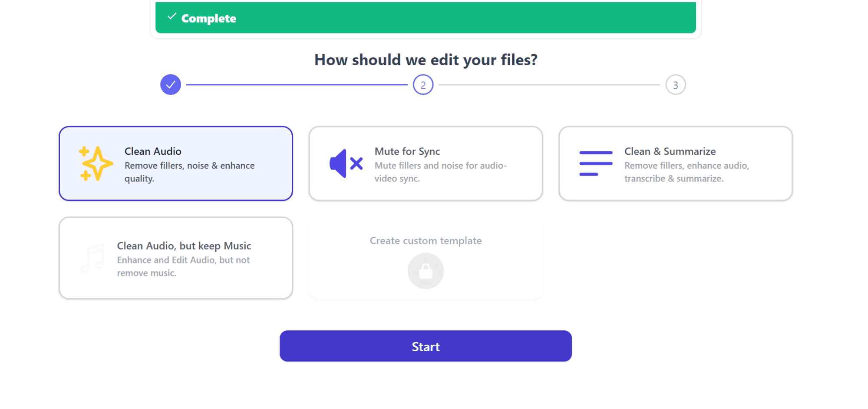Jump to step 3 circle
The height and width of the screenshot is (409, 868).
[x=676, y=85]
